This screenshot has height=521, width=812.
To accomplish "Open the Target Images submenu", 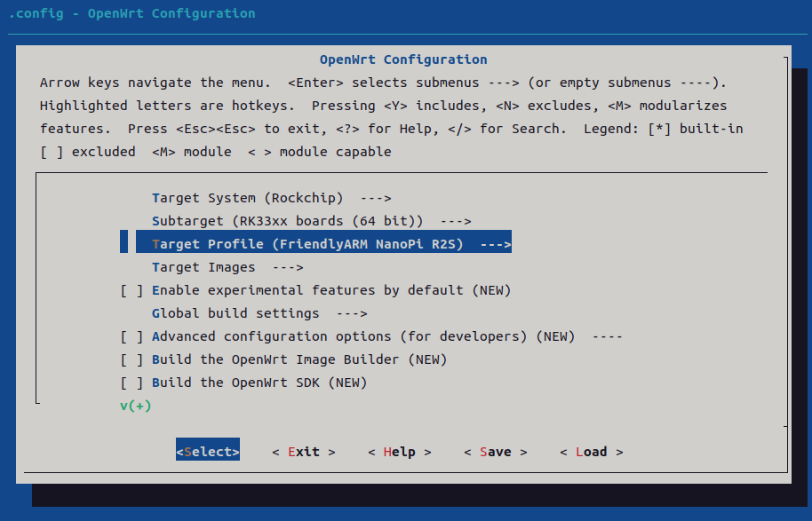I will point(227,267).
